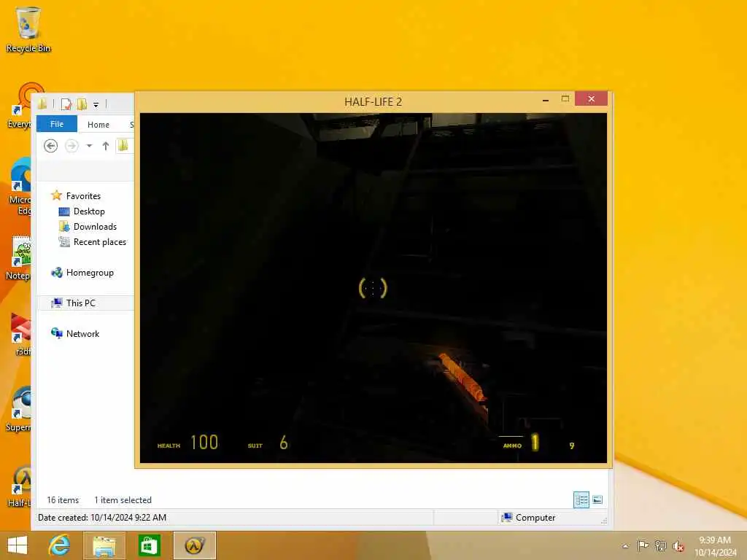Open Downloads under Favorites
This screenshot has height=560, width=747.
[x=88, y=226]
